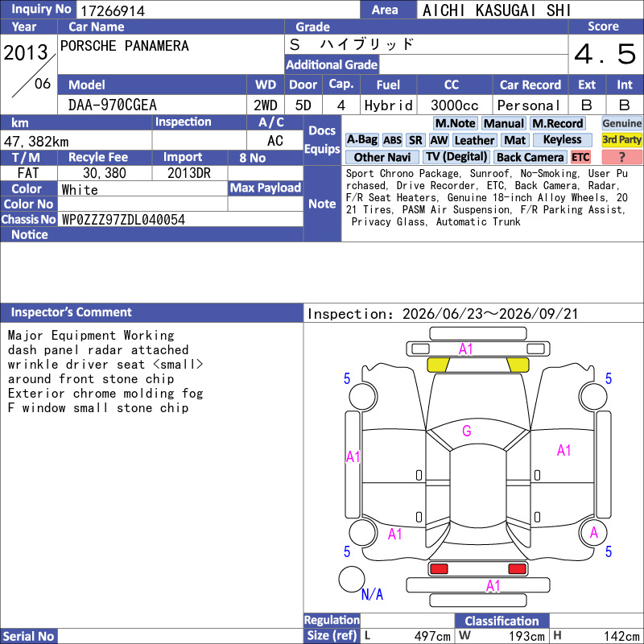Click the A1 mark on front bumper
Screen dimensions: 644x644
coord(466,349)
